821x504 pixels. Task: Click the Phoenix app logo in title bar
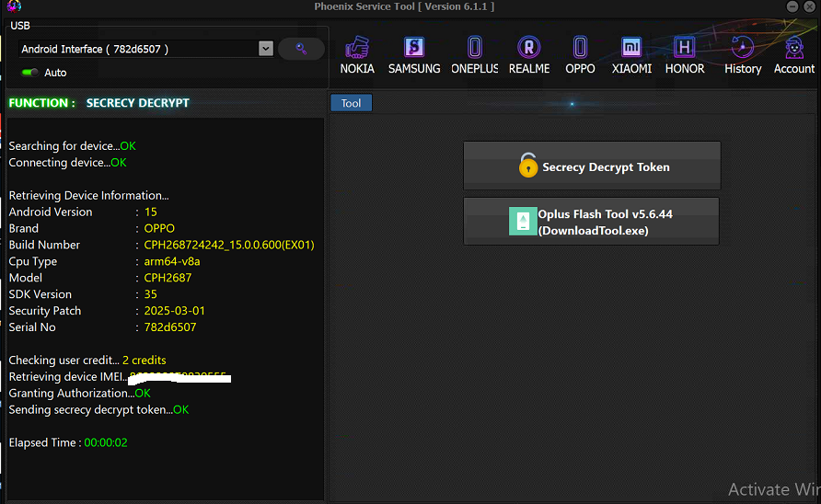tap(14, 6)
